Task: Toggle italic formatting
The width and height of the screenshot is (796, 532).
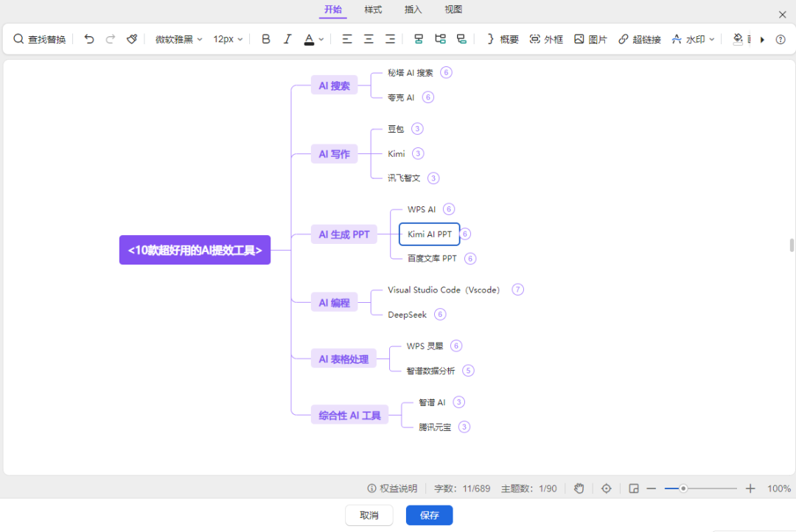Action: pyautogui.click(x=287, y=39)
